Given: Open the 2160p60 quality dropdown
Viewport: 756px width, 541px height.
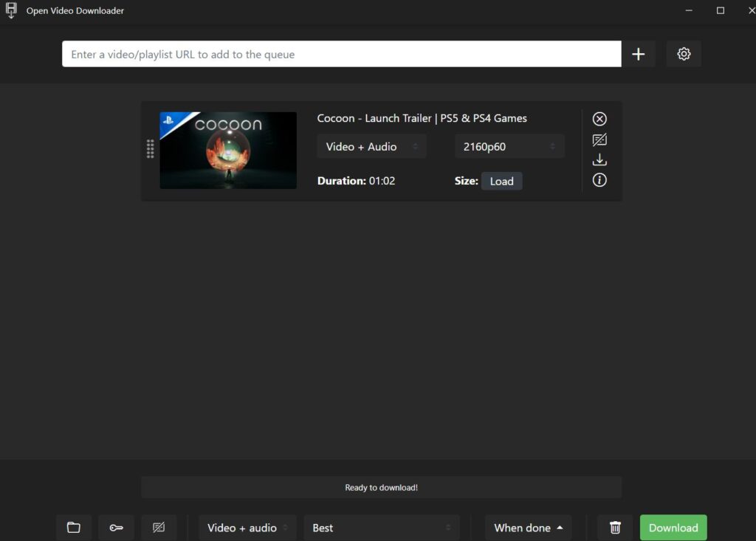Looking at the screenshot, I should pos(509,146).
